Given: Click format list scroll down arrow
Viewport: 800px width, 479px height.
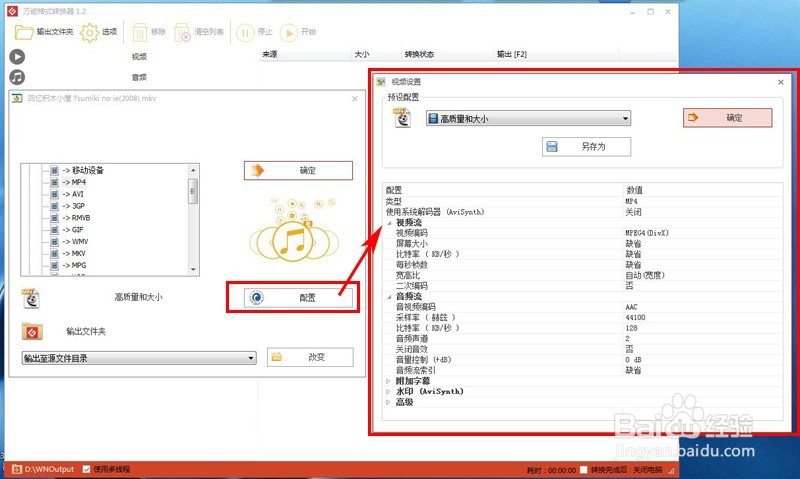Looking at the screenshot, I should 193,269.
